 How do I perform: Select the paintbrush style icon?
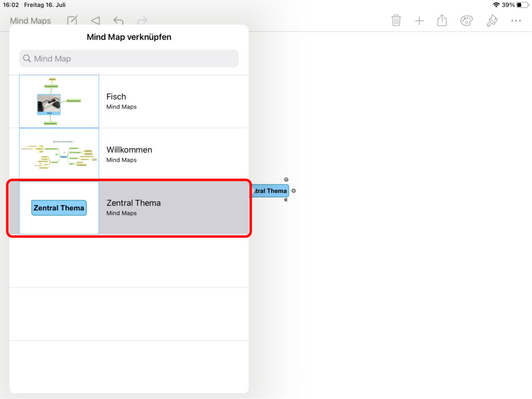[491, 21]
